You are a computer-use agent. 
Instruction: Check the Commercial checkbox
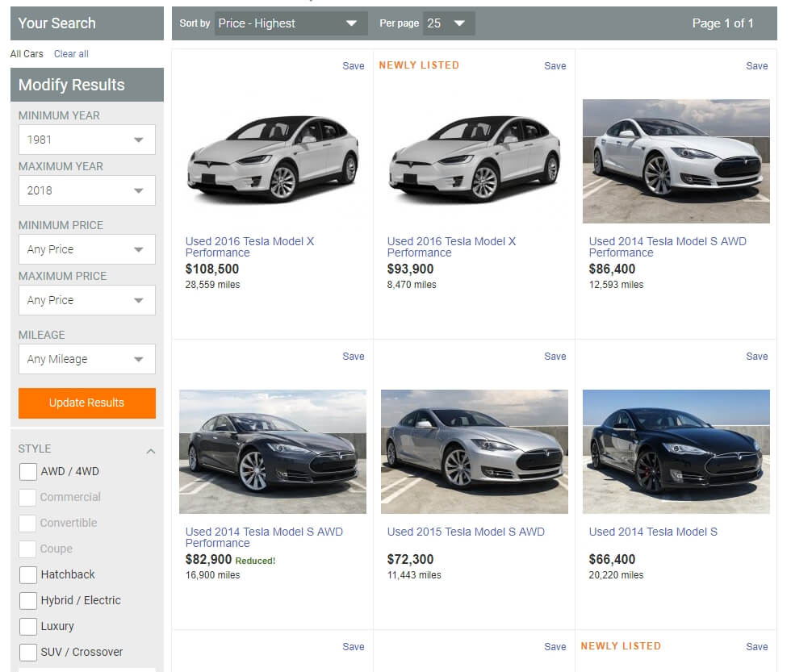pos(27,498)
